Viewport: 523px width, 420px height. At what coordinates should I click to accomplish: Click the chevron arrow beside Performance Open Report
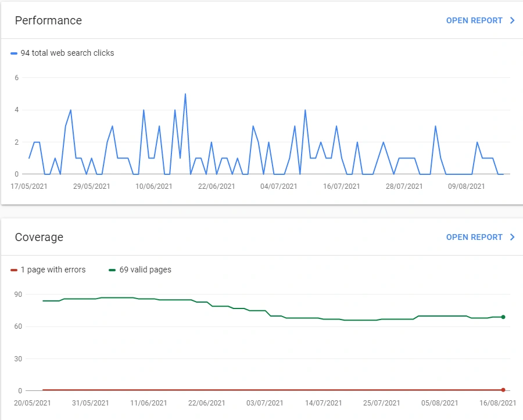(512, 20)
